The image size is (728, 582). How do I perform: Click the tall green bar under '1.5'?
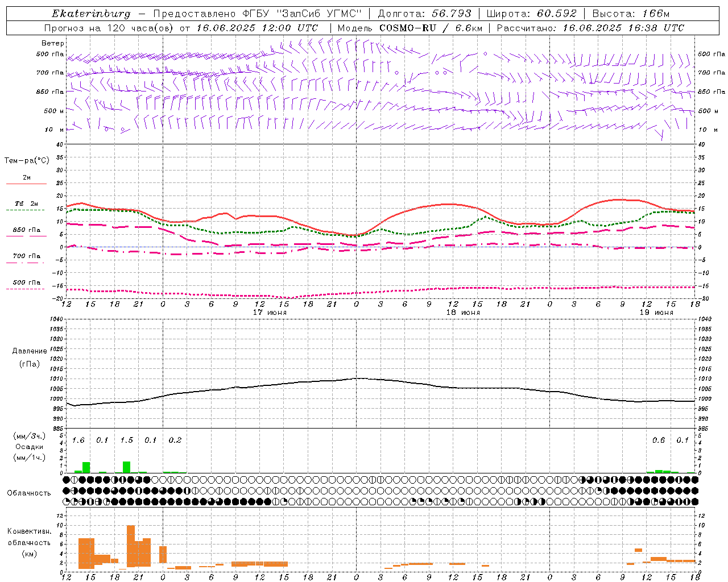(x=126, y=467)
